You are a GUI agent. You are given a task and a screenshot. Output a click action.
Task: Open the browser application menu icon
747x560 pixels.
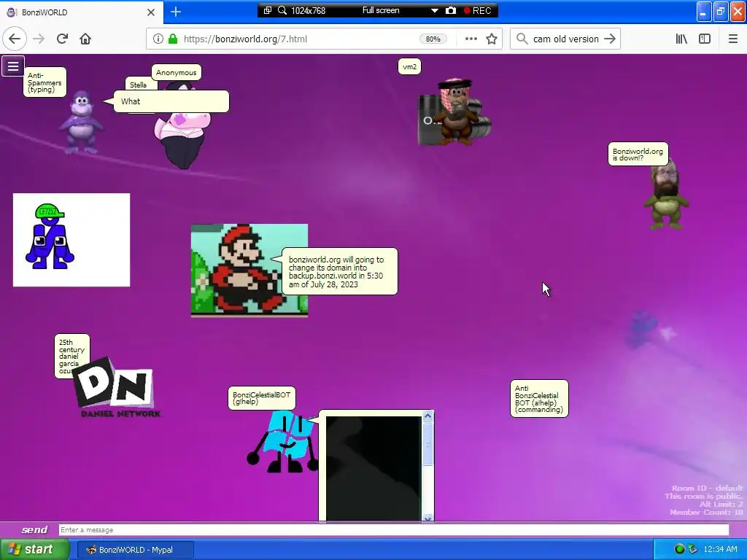point(732,39)
